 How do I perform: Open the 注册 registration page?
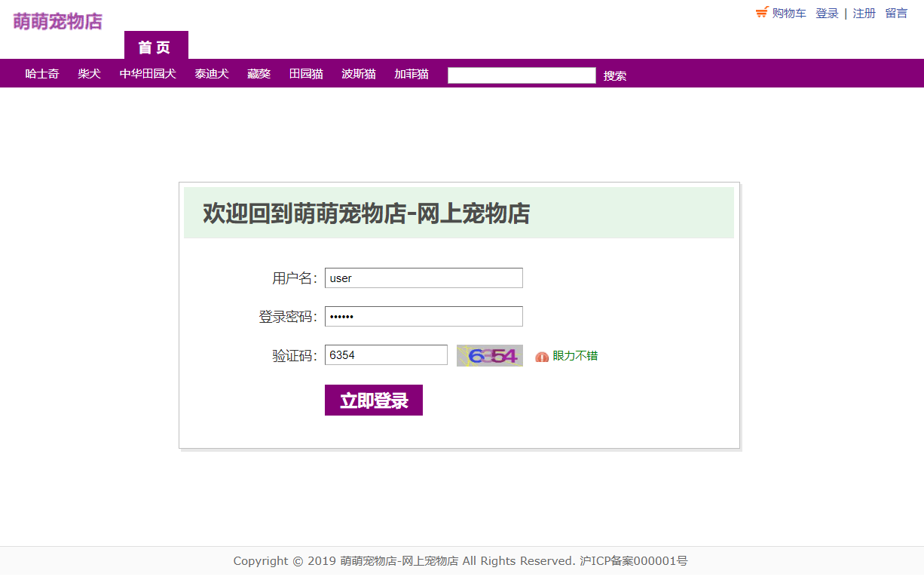pos(864,13)
